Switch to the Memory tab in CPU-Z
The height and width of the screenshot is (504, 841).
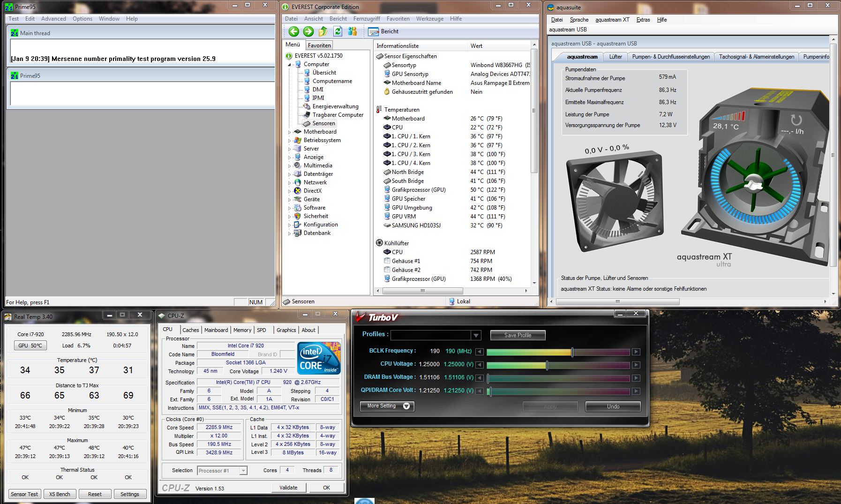242,330
